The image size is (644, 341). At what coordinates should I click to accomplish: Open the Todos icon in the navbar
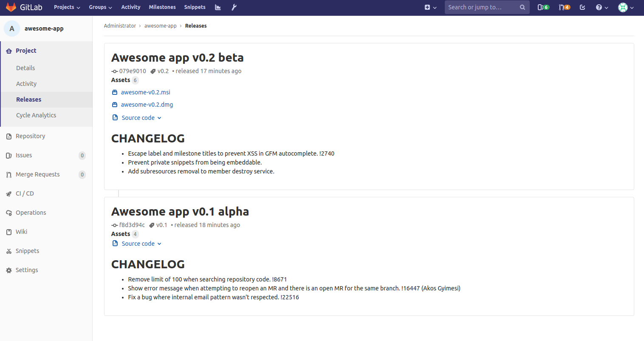582,7
